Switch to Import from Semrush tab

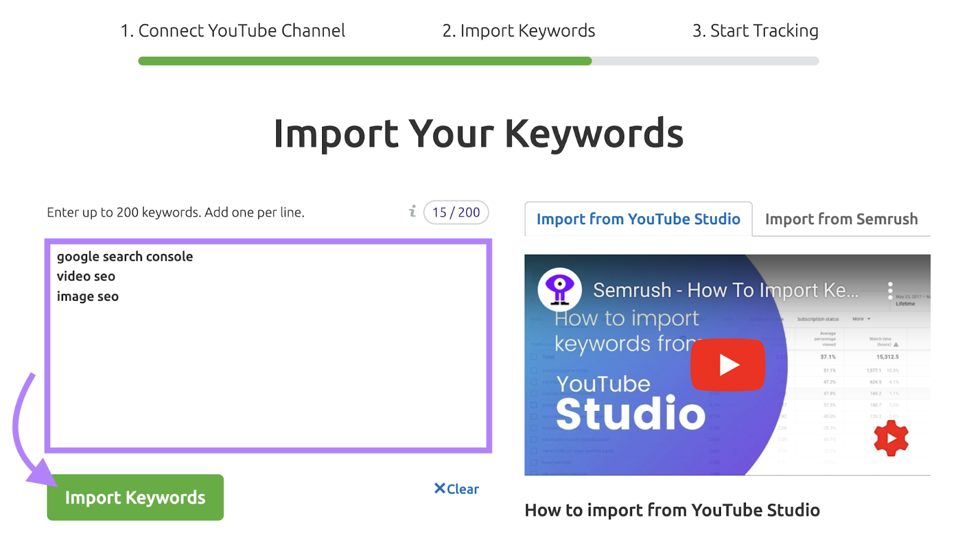(x=841, y=219)
